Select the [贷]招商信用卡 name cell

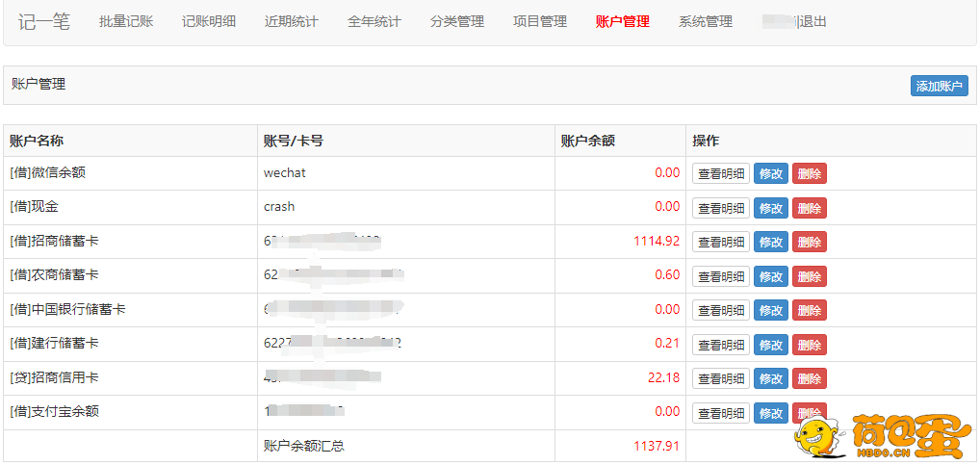tap(130, 378)
